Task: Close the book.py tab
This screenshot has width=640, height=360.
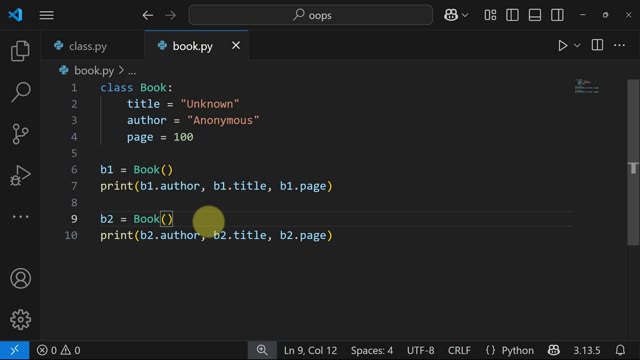Action: click(x=236, y=45)
